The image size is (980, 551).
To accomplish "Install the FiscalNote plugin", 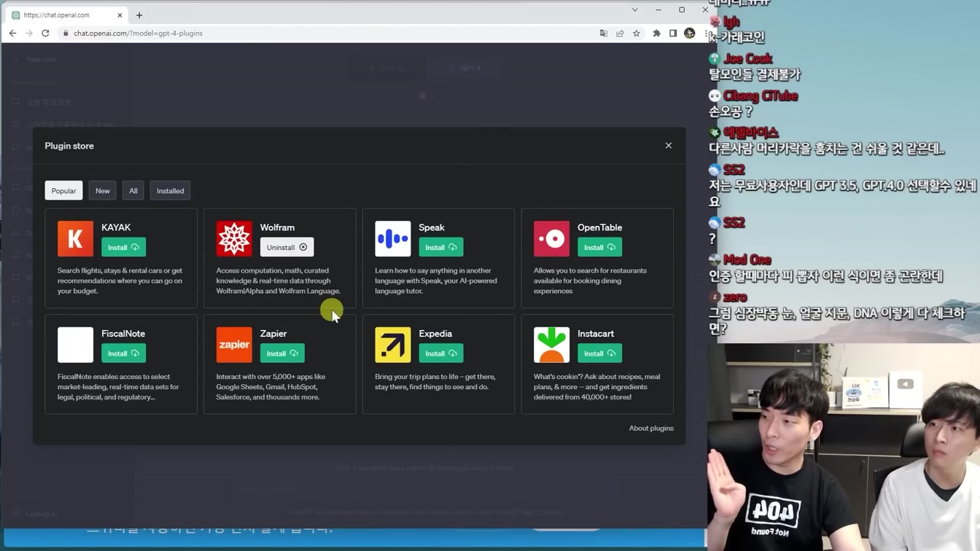I will (x=123, y=353).
